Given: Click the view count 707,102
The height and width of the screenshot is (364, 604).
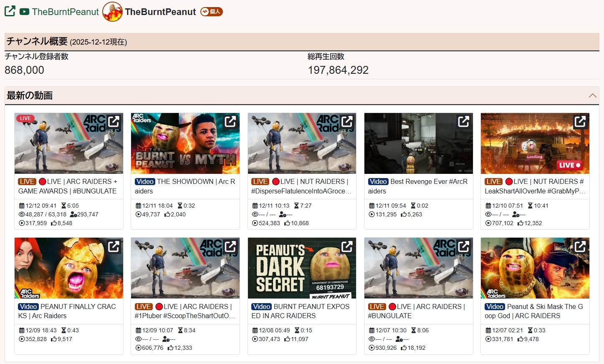Looking at the screenshot, I should (503, 223).
